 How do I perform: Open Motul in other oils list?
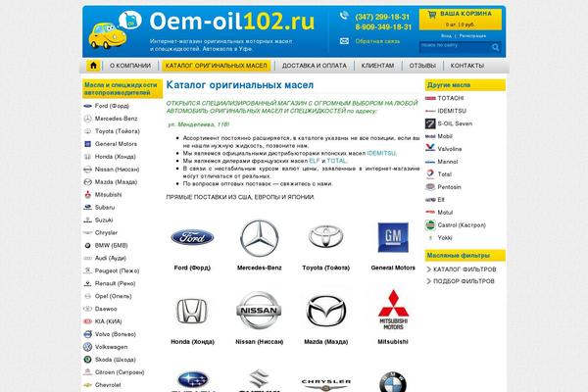(445, 213)
